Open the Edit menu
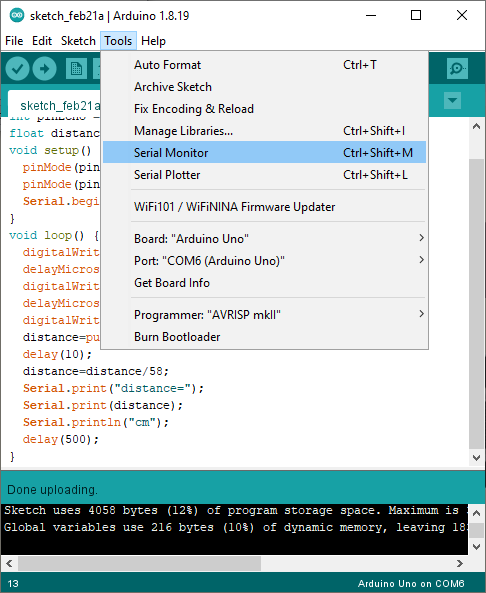 click(x=42, y=41)
